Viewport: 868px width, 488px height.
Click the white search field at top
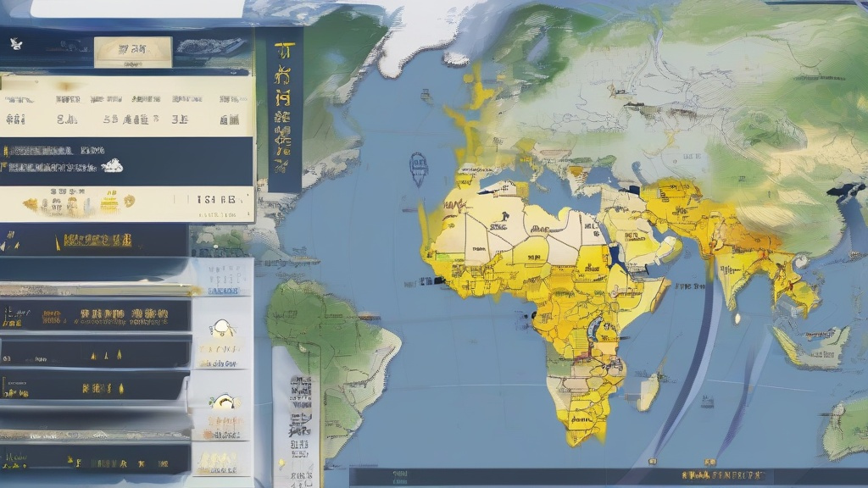[136, 8]
